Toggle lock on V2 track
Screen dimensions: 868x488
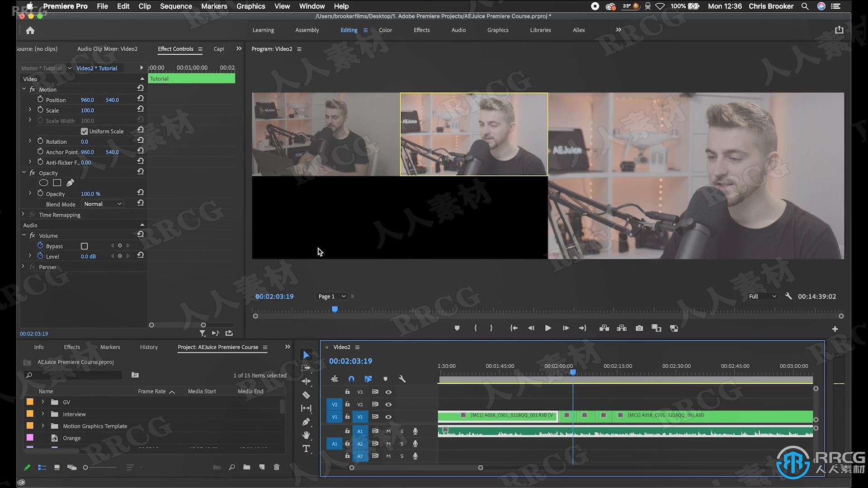347,404
